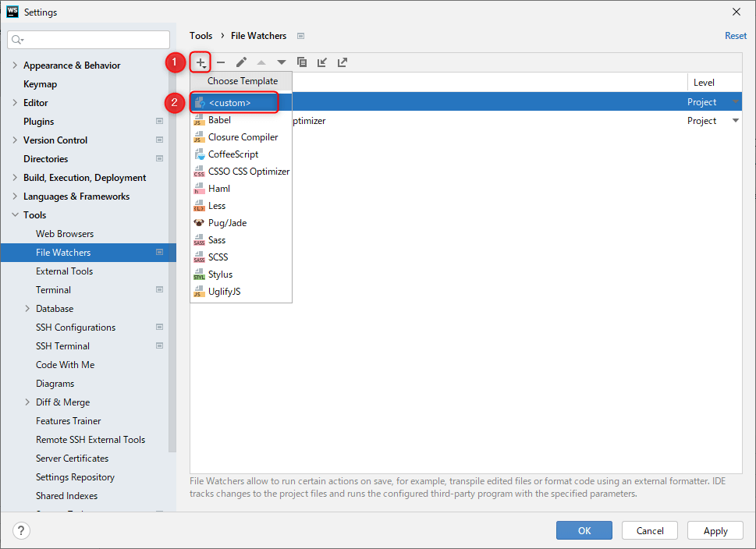
Task: Click the Import watchers icon
Action: click(x=322, y=62)
